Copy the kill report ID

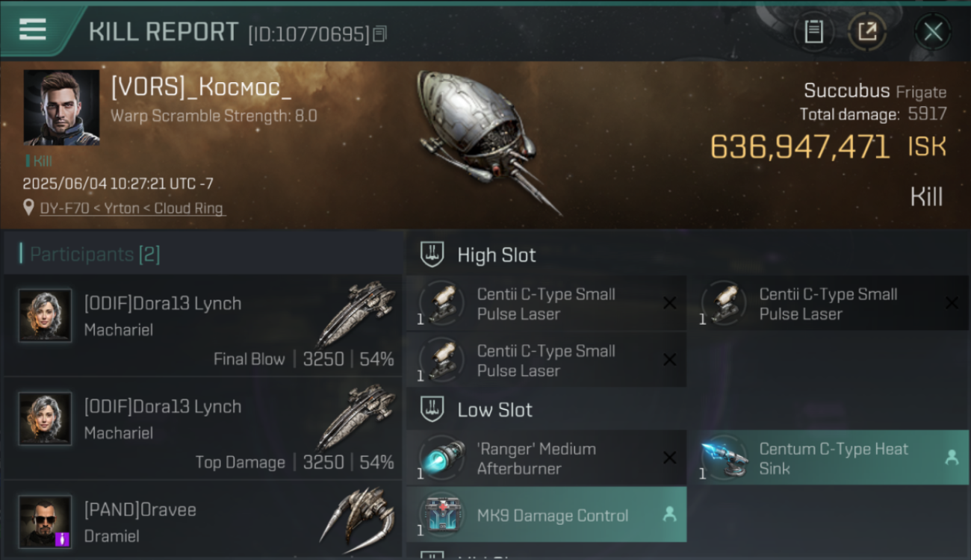pyautogui.click(x=379, y=34)
